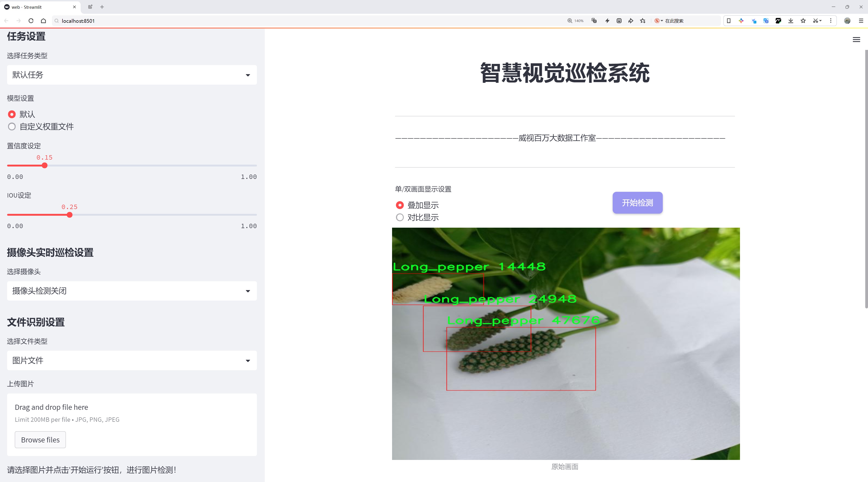Click the user profile avatar
Viewport: 868px width, 482px height.
(847, 20)
